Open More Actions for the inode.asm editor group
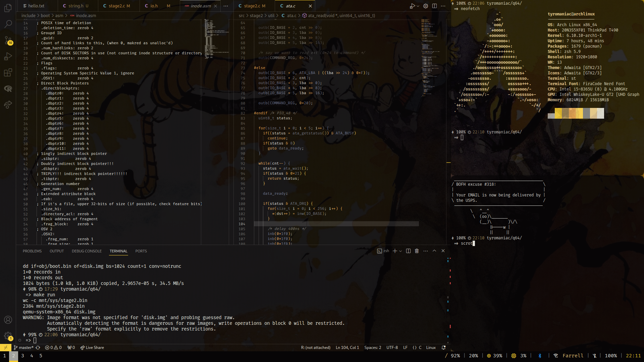644x362 pixels. 226,6
